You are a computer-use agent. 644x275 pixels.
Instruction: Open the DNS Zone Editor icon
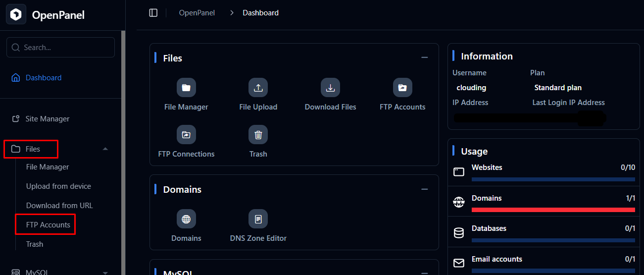258,219
